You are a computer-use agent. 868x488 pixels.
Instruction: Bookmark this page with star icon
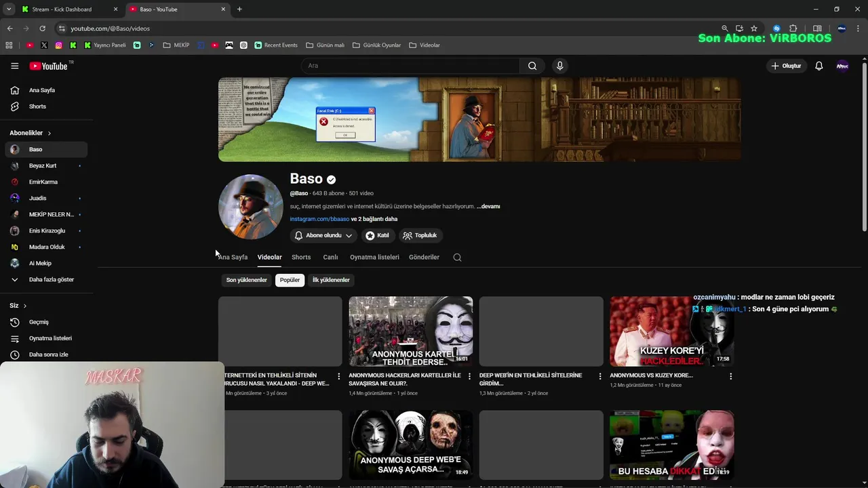[x=753, y=28]
